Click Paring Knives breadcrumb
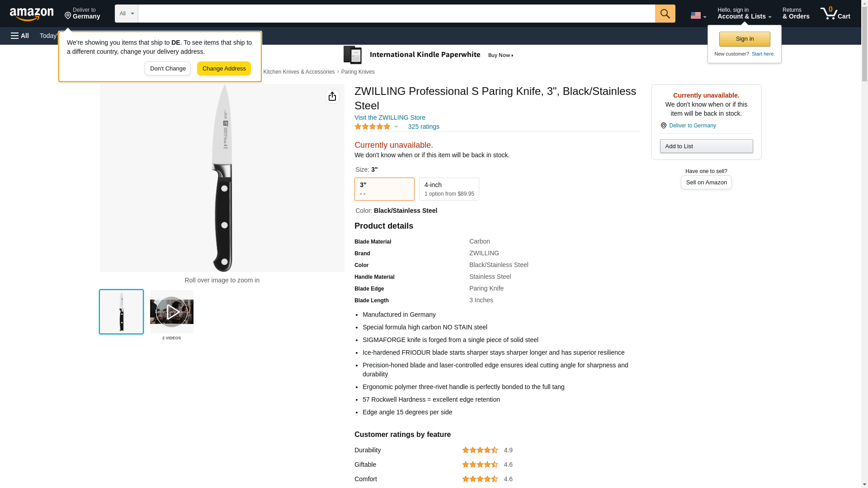This screenshot has height=488, width=868. (358, 72)
